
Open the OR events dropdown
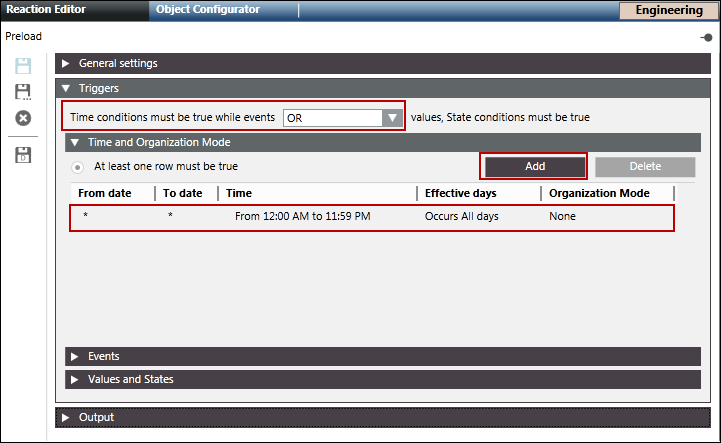[x=342, y=117]
